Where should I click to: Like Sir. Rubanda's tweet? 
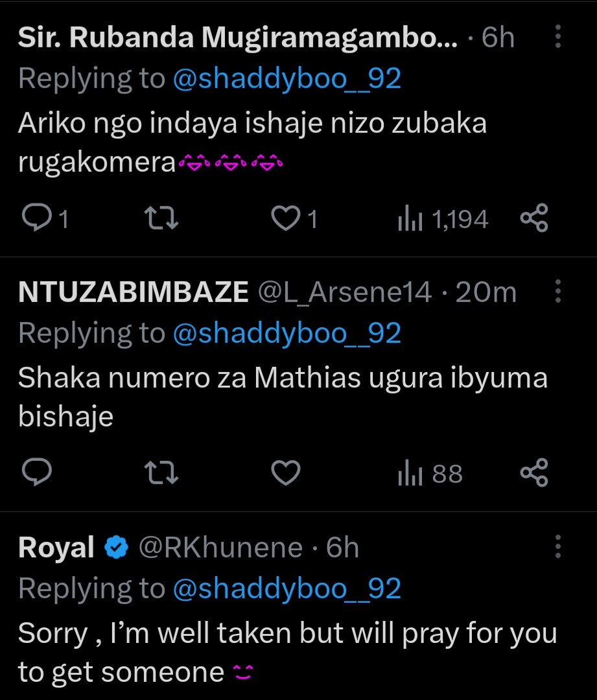tap(284, 220)
